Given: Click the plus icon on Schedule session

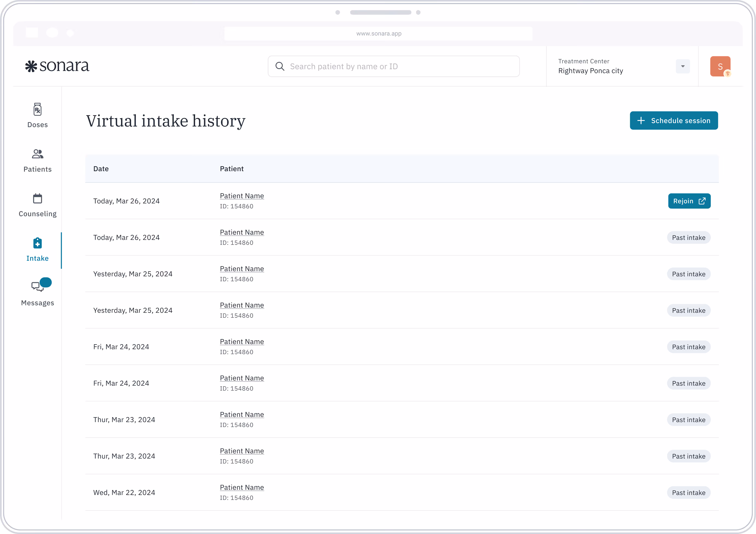Looking at the screenshot, I should pos(641,121).
